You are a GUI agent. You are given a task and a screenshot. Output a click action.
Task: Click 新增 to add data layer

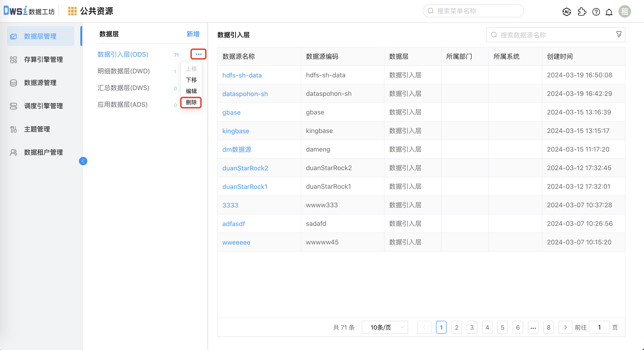(193, 34)
